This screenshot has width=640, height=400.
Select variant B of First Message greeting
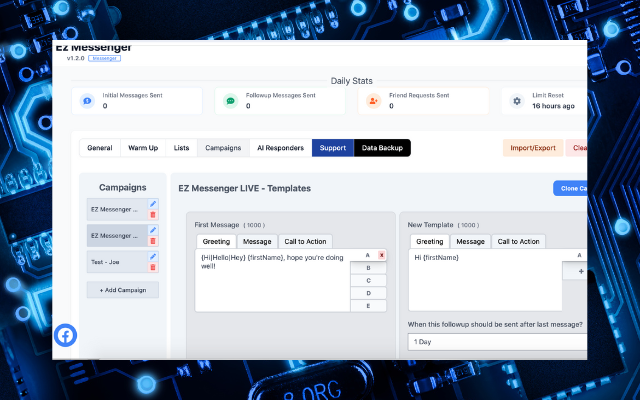(x=368, y=268)
